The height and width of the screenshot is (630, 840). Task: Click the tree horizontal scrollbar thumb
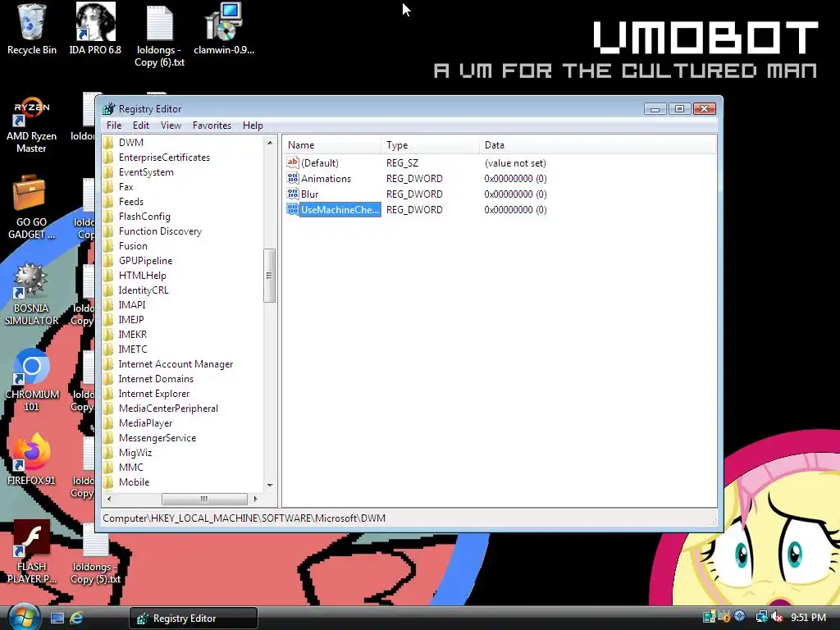(204, 499)
